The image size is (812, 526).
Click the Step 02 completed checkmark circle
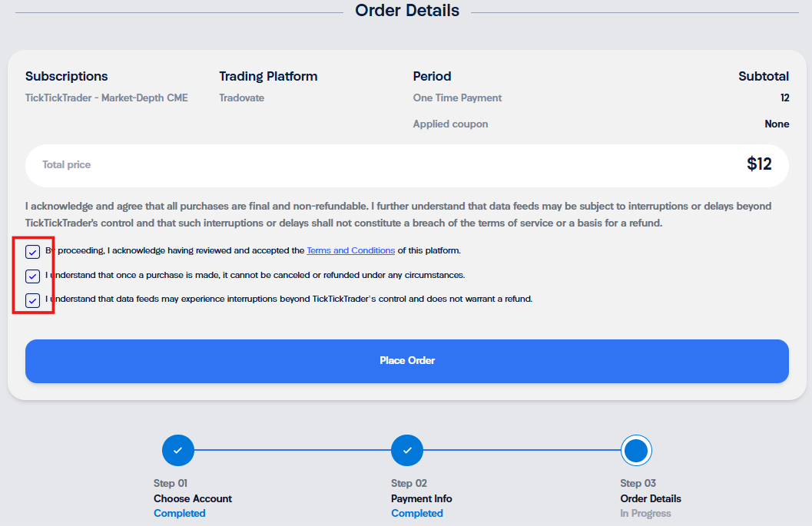click(407, 451)
